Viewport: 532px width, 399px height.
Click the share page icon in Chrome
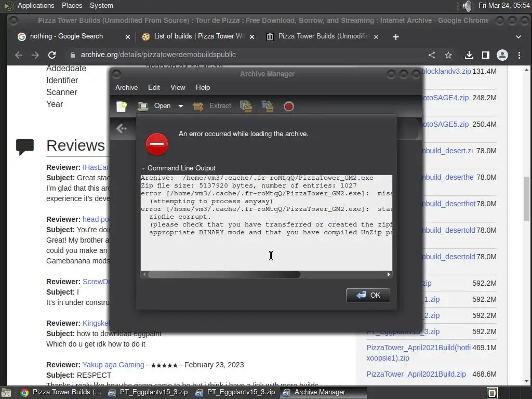pyautogui.click(x=432, y=55)
